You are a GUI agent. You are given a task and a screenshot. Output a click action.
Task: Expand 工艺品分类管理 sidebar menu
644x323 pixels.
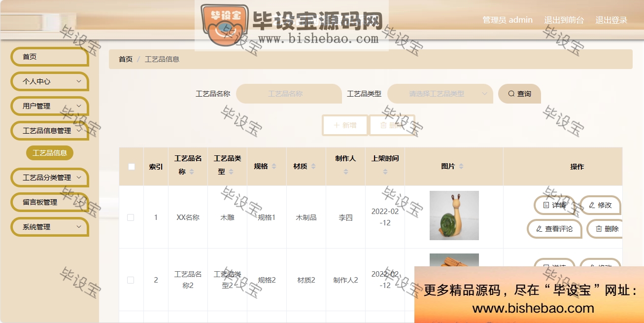click(49, 178)
